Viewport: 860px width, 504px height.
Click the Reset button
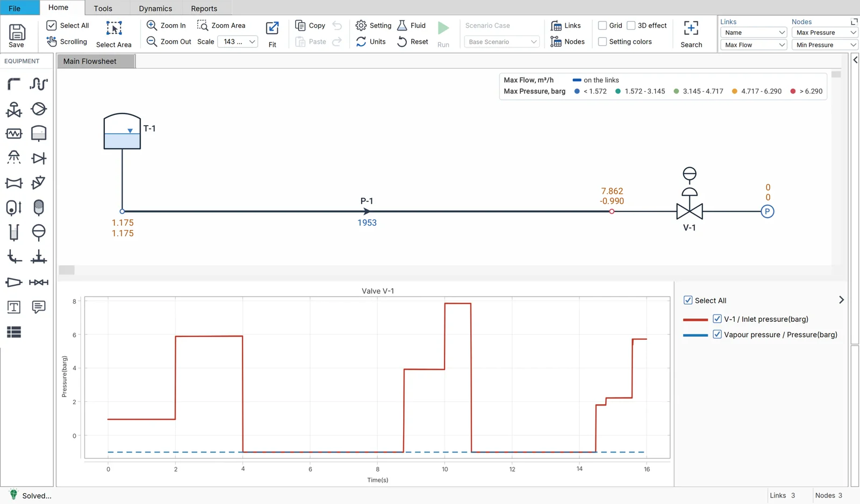pos(413,41)
